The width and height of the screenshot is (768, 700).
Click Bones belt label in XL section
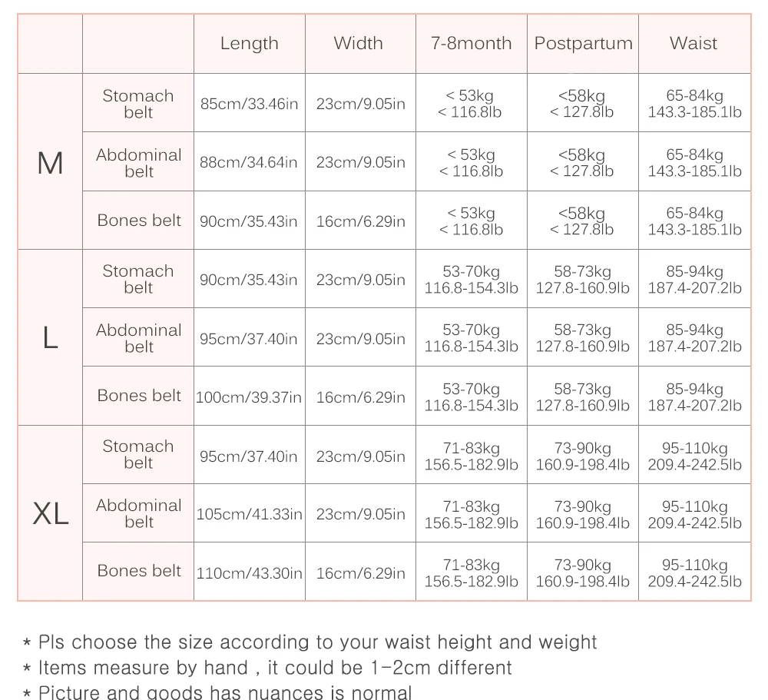[x=138, y=571]
